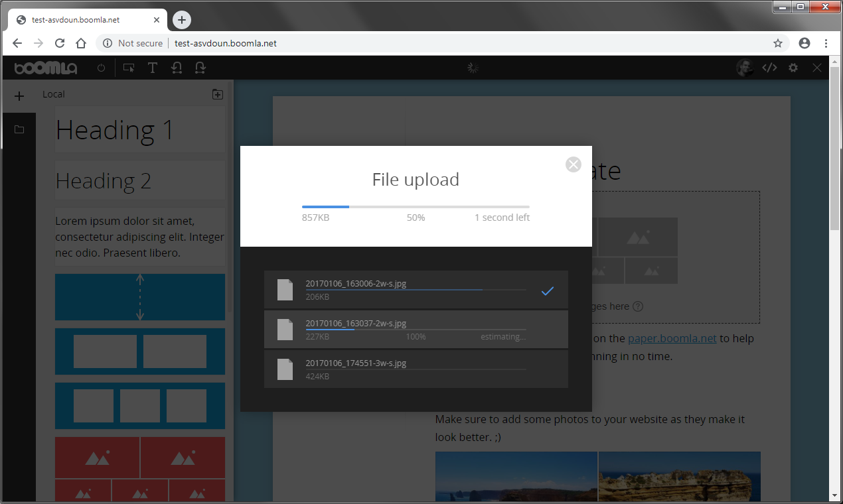Click the cliff photo on the right of the page
Screen dimensions: 843x504
(680, 477)
